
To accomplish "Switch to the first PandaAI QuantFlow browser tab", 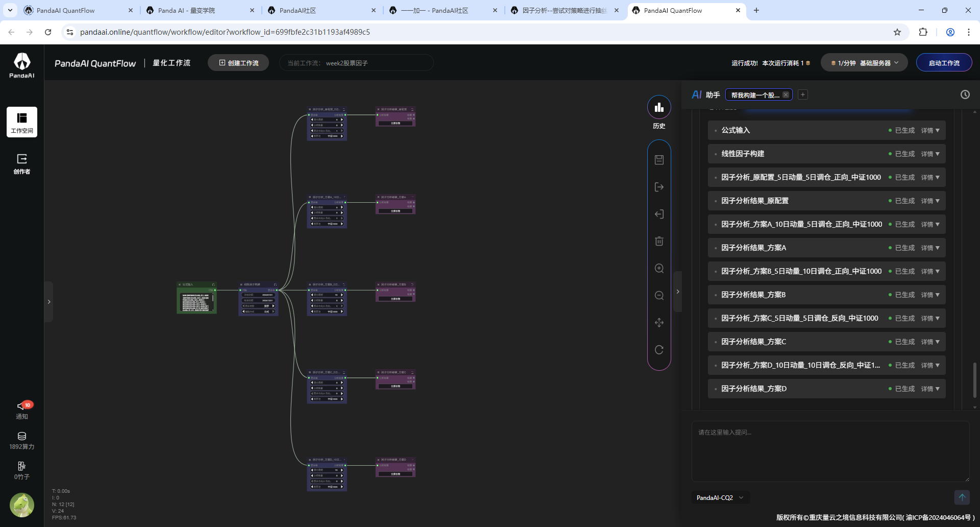I will click(79, 10).
